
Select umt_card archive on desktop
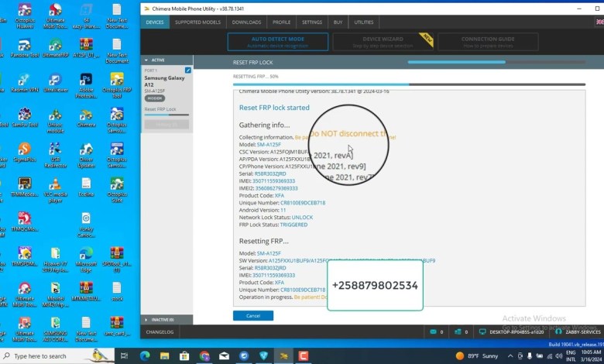tap(117, 327)
